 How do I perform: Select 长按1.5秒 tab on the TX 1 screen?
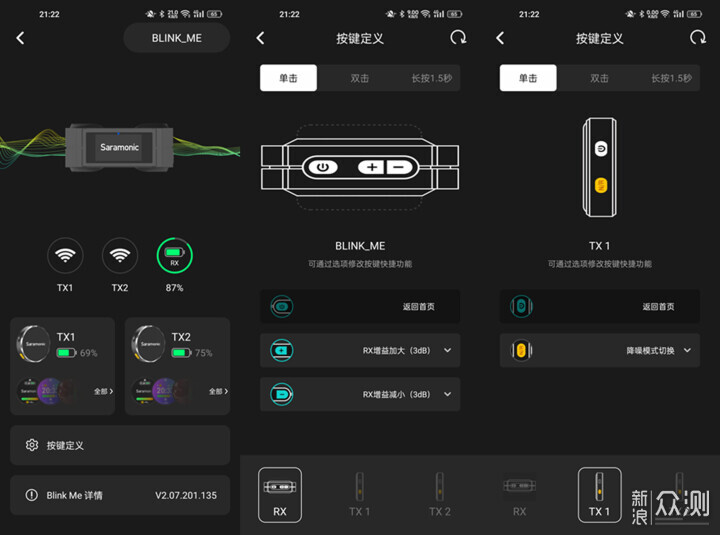pos(671,78)
